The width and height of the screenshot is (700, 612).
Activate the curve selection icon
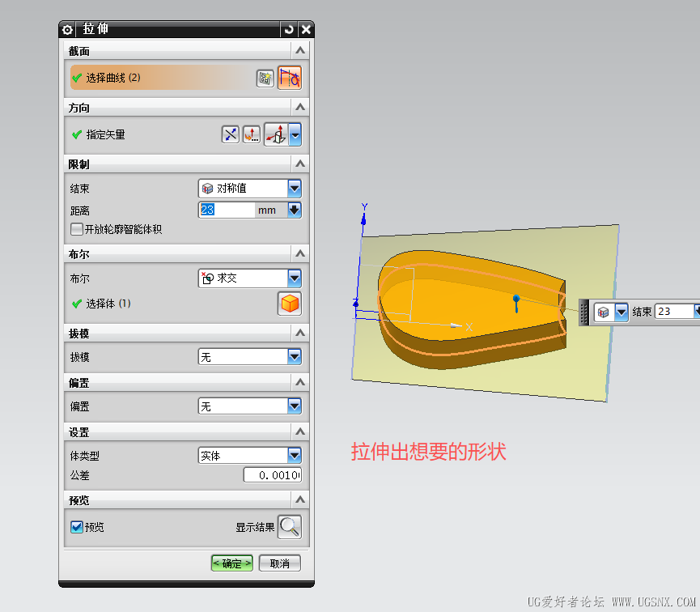click(x=289, y=79)
